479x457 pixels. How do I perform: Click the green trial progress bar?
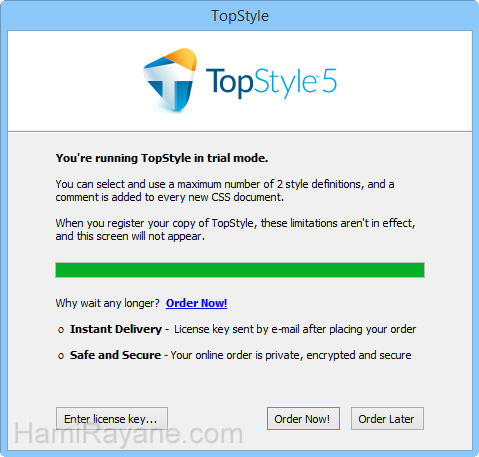click(x=240, y=270)
